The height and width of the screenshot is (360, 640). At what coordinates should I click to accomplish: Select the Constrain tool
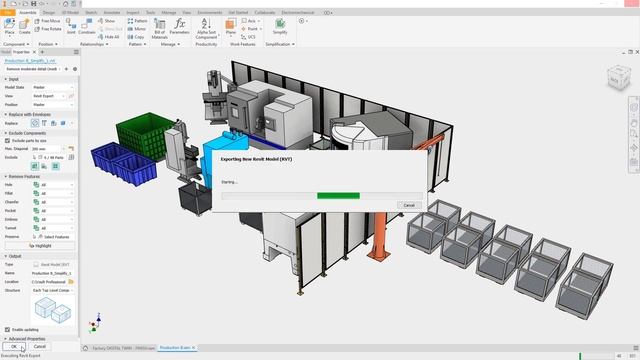point(87,26)
